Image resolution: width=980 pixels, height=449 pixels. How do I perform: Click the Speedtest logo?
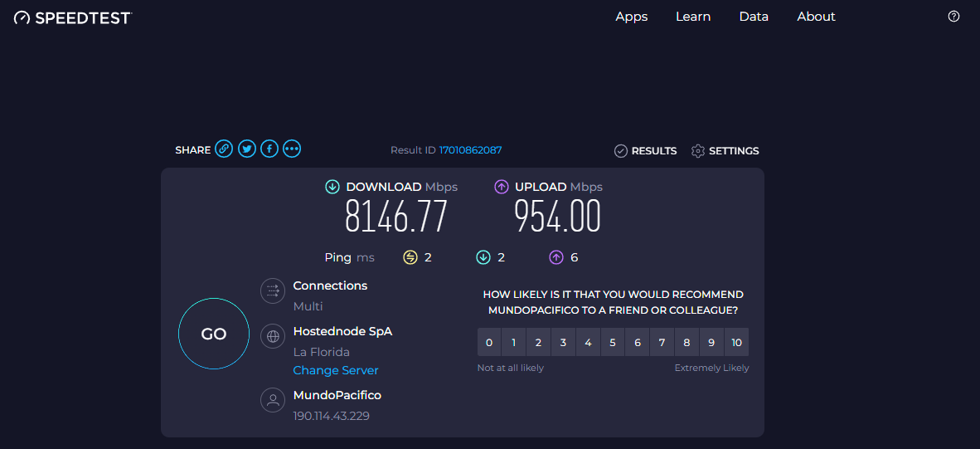tap(73, 17)
